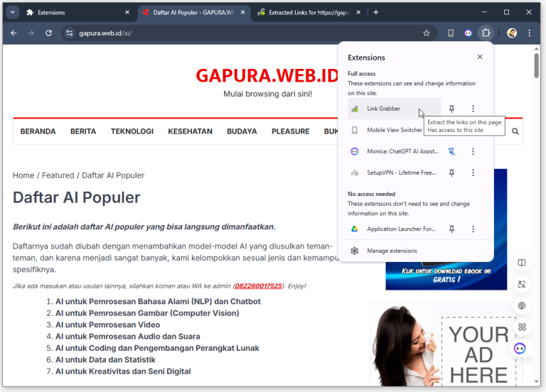The image size is (546, 392).
Task: Open more options for Monica extension
Action: click(x=473, y=151)
